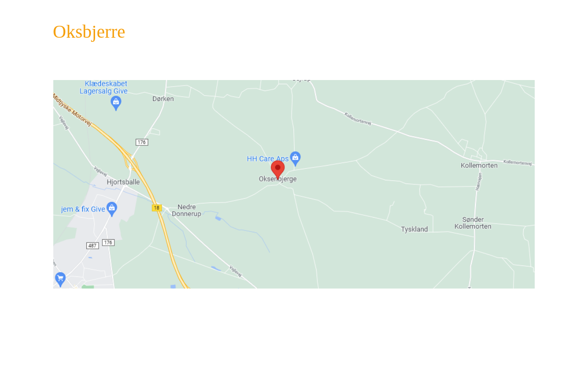Click the jem & fix Give store marker
The image size is (588, 368).
click(112, 209)
